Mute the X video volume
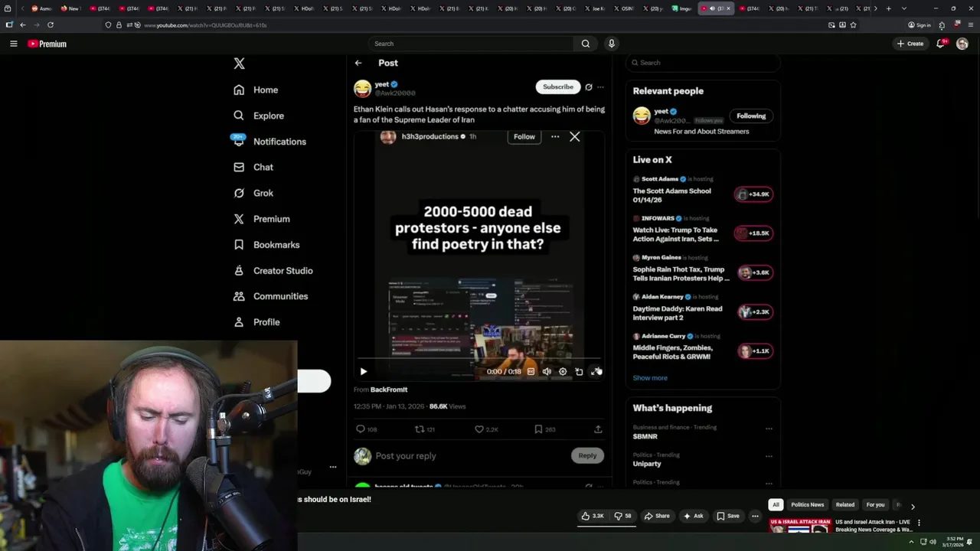The height and width of the screenshot is (551, 980). click(547, 371)
